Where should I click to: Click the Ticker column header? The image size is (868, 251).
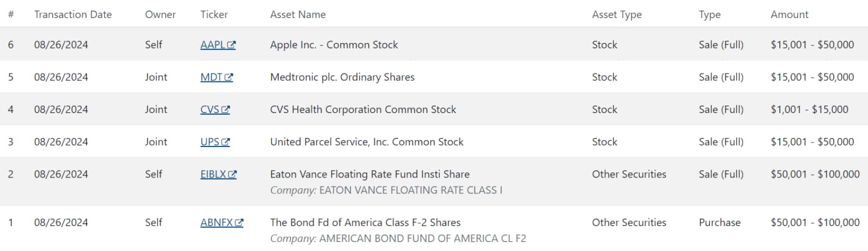pos(214,14)
